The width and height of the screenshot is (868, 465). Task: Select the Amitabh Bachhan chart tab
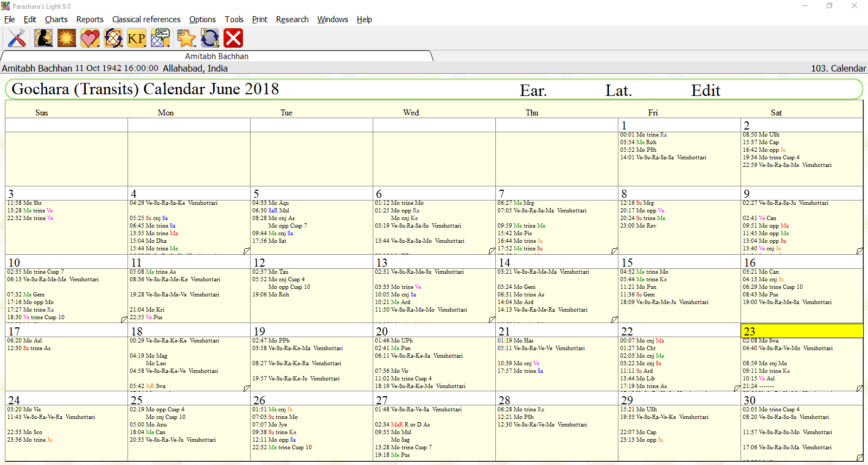coord(216,56)
